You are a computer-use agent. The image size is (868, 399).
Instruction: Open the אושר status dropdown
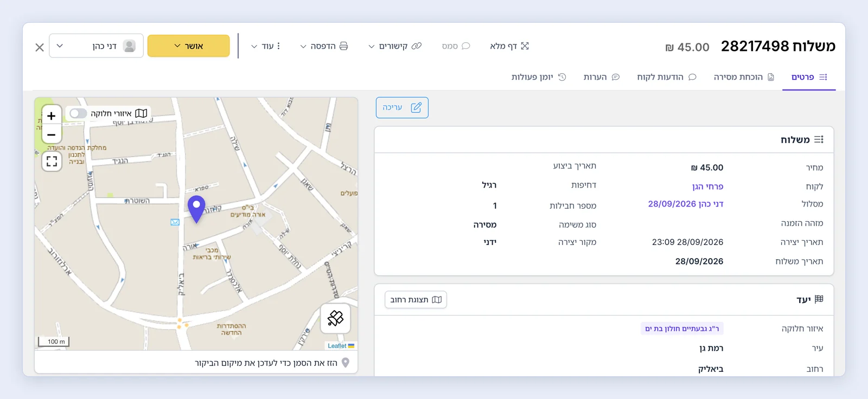[x=189, y=46]
